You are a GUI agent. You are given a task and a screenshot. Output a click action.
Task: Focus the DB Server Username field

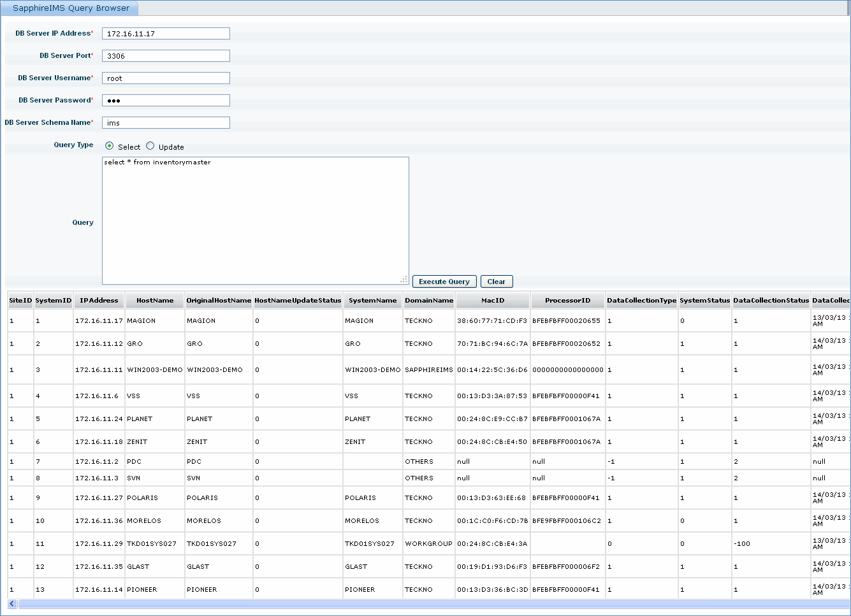[166, 78]
